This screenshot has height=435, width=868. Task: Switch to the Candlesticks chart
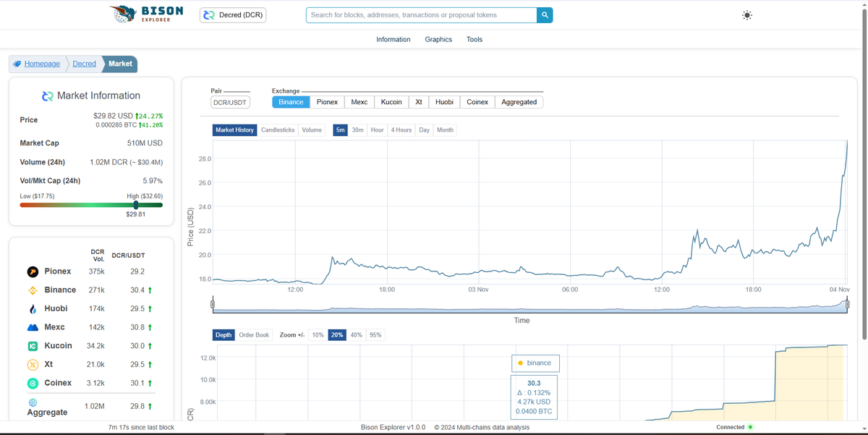[x=278, y=130]
